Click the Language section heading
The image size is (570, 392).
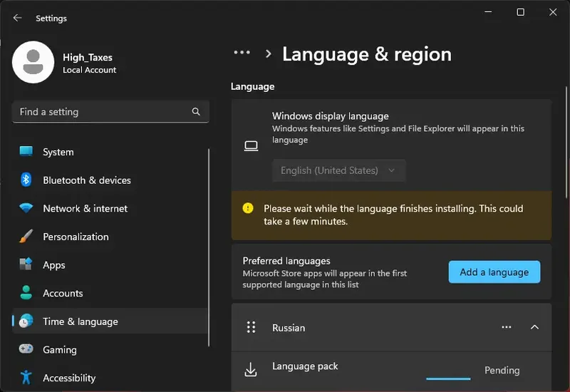pyautogui.click(x=253, y=86)
